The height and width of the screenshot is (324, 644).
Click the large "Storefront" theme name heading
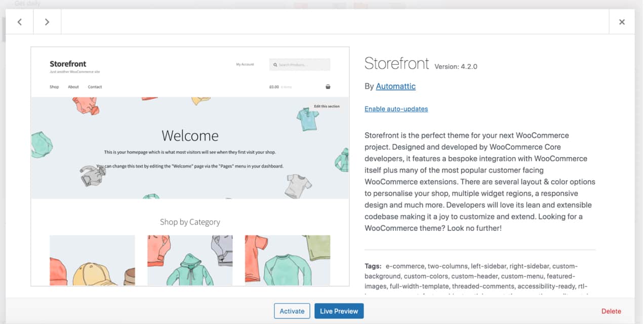(397, 63)
